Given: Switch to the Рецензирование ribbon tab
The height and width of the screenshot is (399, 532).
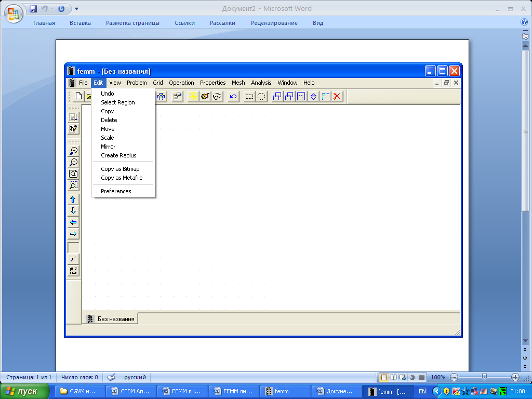Looking at the screenshot, I should pyautogui.click(x=274, y=23).
